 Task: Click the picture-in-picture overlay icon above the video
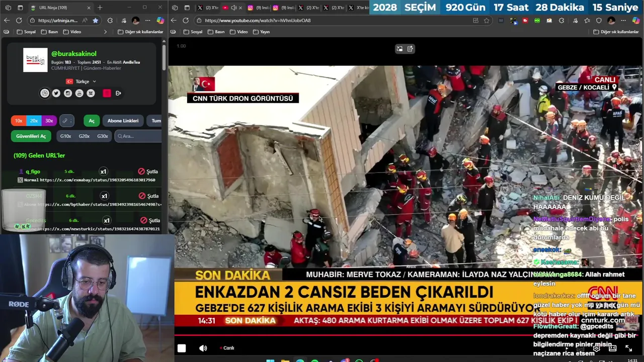point(399,49)
